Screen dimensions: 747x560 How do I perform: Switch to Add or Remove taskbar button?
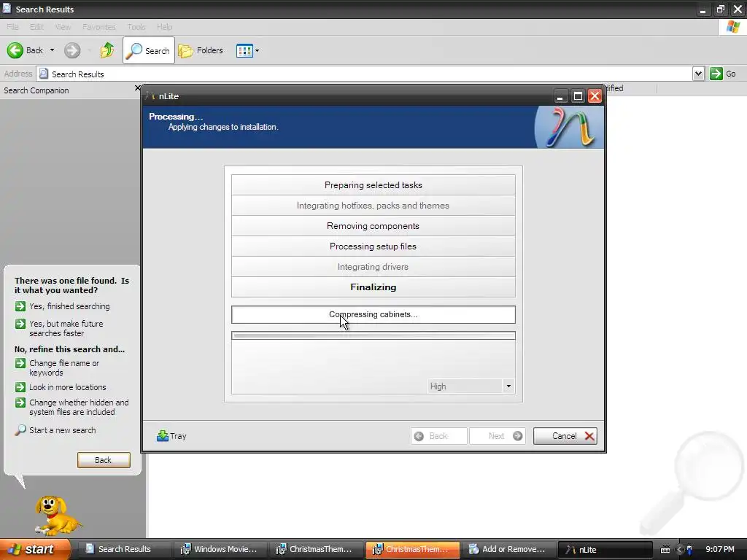click(508, 549)
